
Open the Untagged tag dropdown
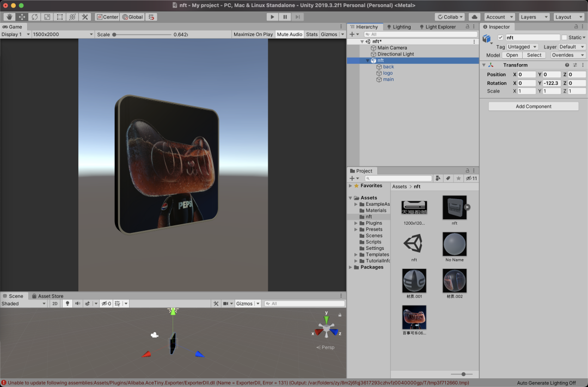pos(522,47)
